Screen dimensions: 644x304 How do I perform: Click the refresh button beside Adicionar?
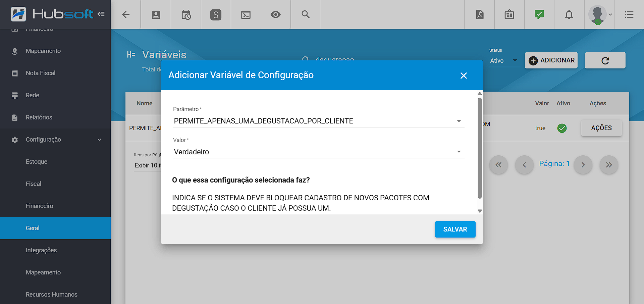tap(605, 60)
